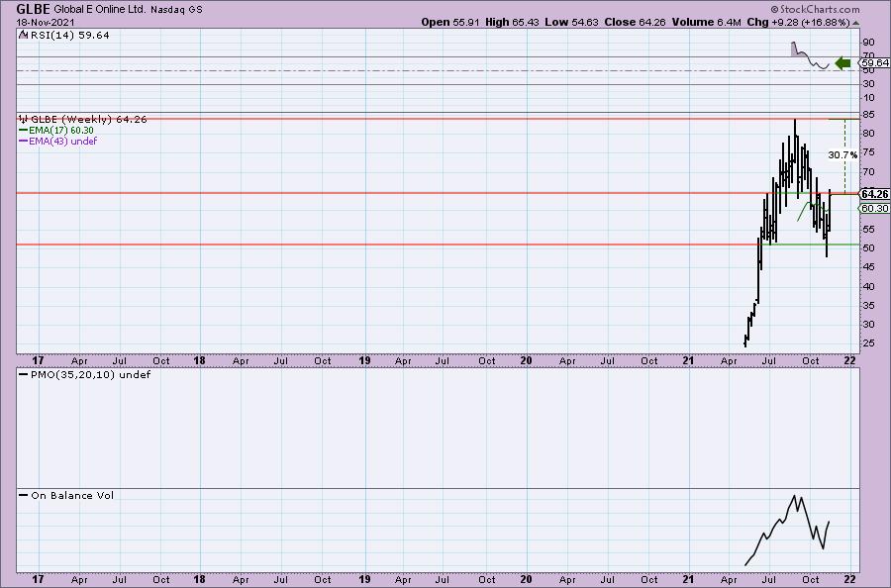Click the 59.64 RSI value tag on right axis
891x588 pixels.
coord(874,62)
